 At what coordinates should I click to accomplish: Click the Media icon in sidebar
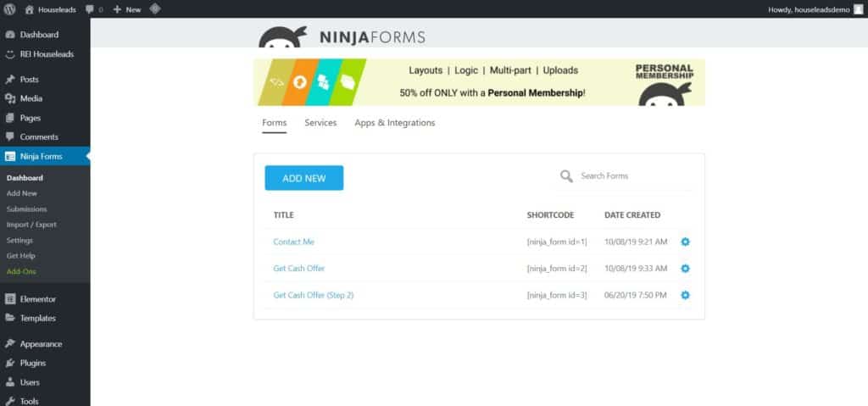pos(10,98)
